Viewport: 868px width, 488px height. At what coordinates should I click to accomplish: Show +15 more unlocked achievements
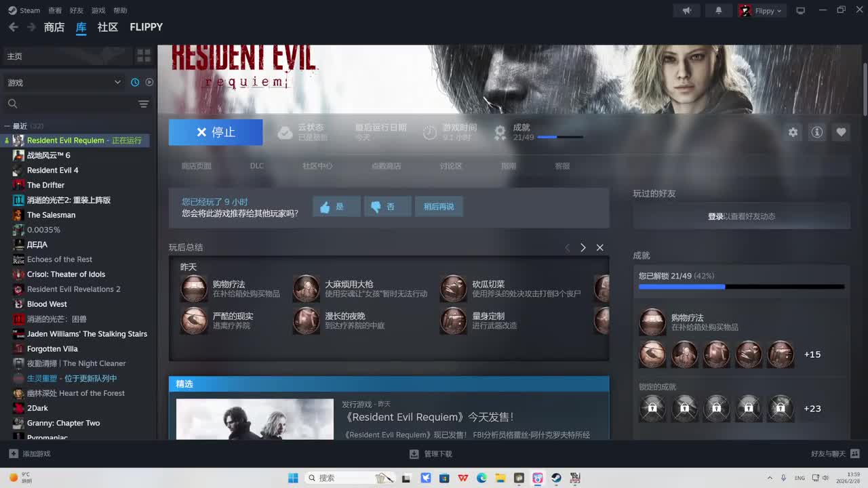[812, 354]
